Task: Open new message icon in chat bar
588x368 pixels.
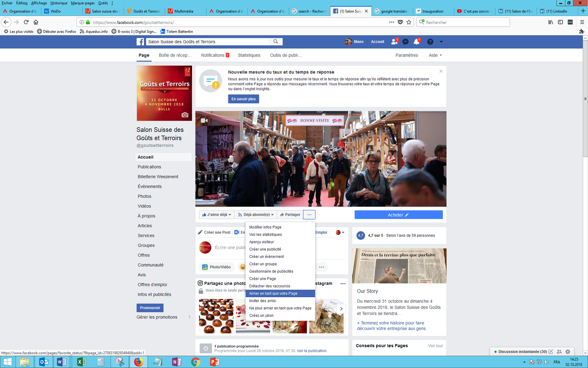Action: [x=551, y=352]
